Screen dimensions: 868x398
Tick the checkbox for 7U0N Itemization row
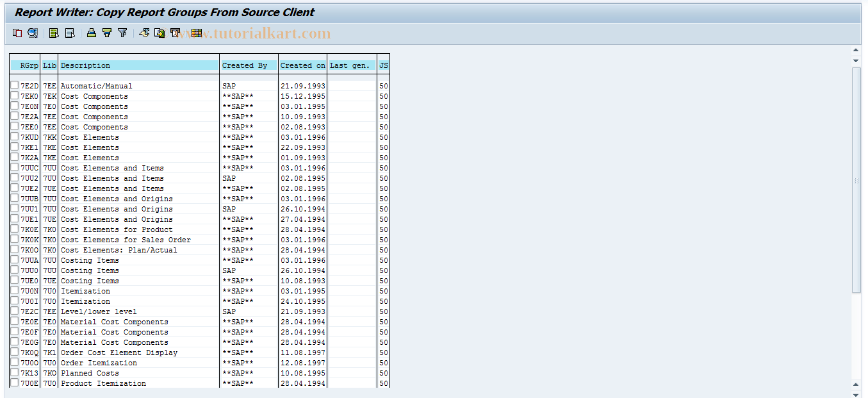pyautogui.click(x=14, y=290)
